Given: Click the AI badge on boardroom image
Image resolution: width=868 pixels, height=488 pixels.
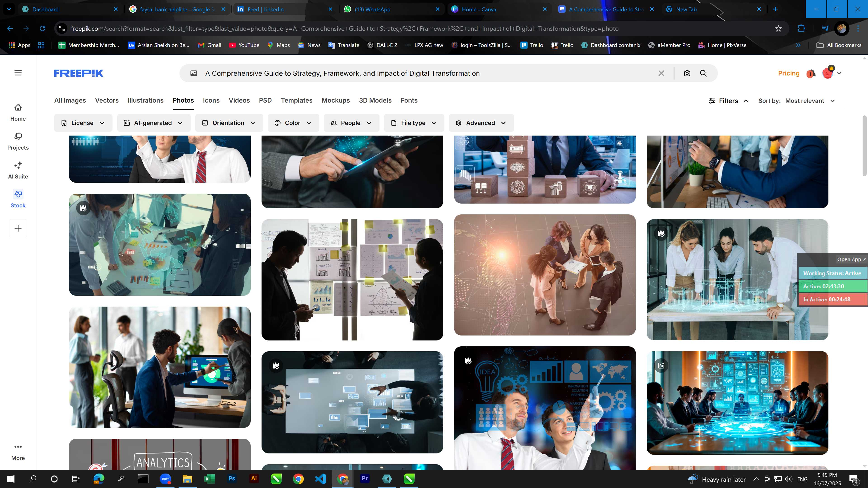Looking at the screenshot, I should 661,365.
